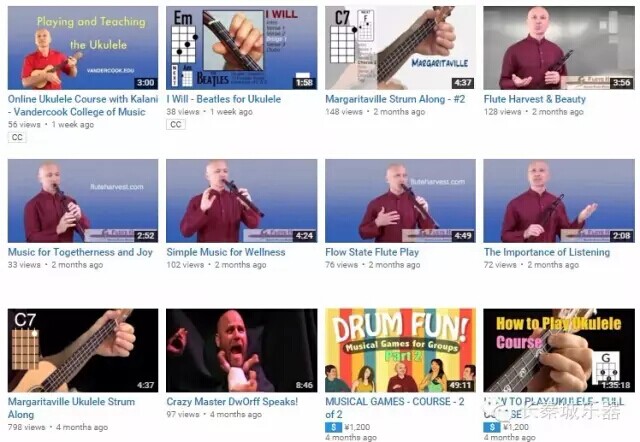Open the Simple Music for Wellness title
The width and height of the screenshot is (640, 442).
point(226,252)
